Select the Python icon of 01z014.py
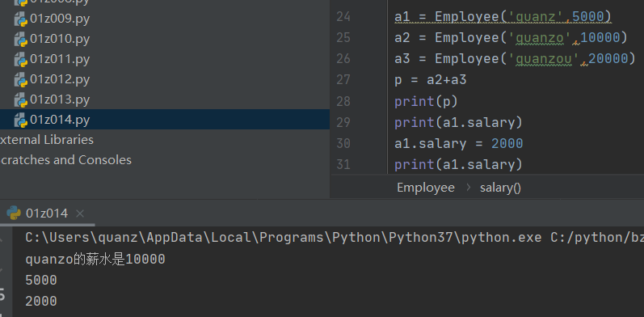 tap(20, 120)
